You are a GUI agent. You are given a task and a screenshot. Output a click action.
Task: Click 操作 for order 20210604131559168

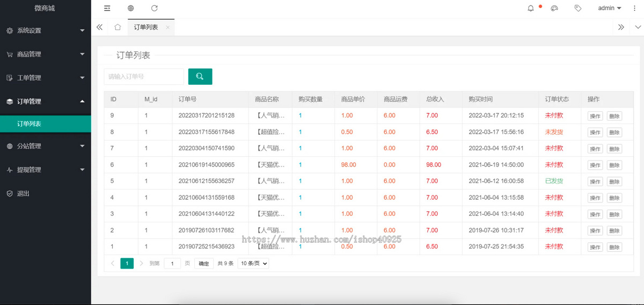click(595, 198)
